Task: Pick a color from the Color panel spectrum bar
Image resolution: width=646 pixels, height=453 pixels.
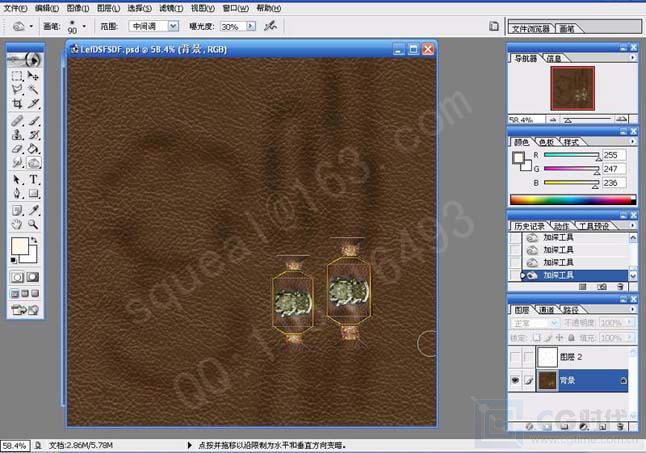Action: [x=573, y=200]
